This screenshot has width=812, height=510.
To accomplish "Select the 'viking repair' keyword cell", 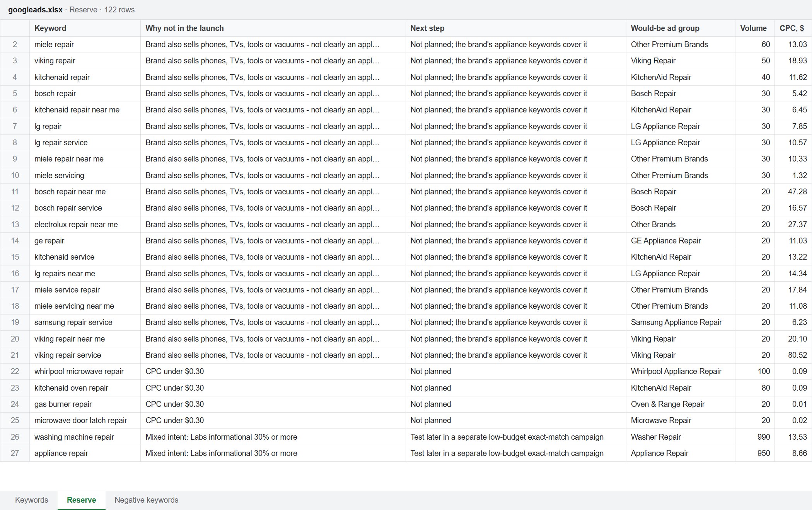I will tap(85, 61).
